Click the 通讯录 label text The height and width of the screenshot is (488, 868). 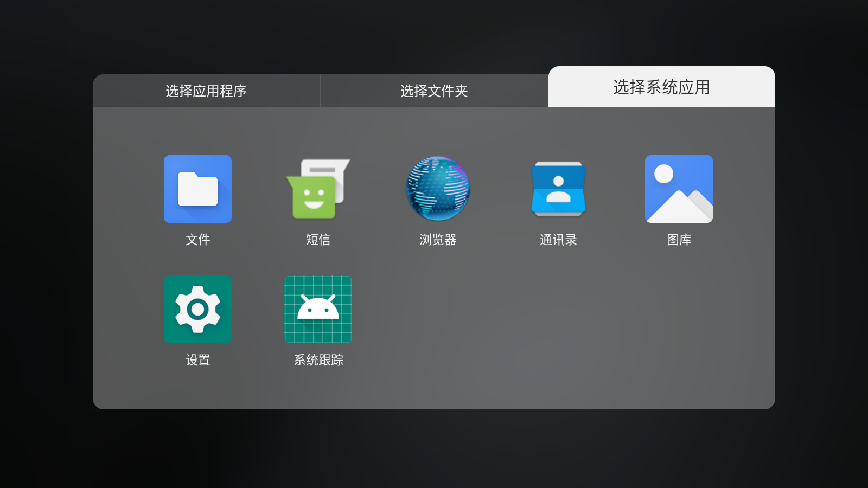(558, 240)
